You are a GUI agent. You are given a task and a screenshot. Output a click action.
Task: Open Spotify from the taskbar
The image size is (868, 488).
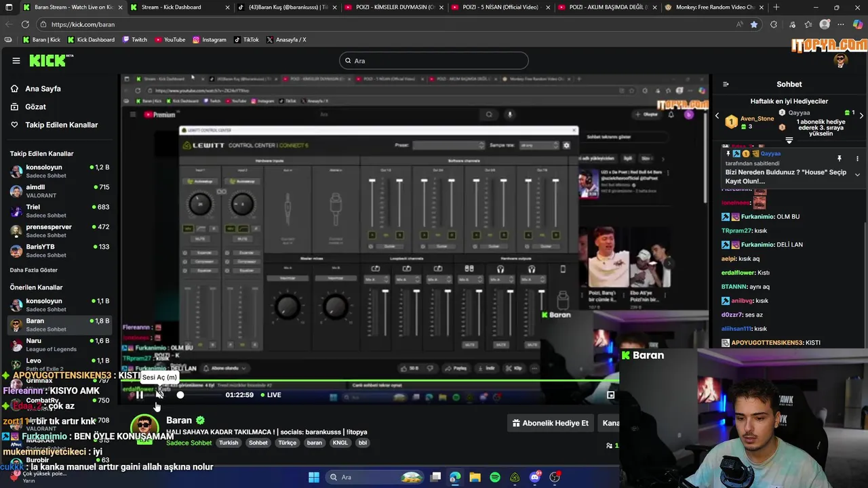(495, 477)
